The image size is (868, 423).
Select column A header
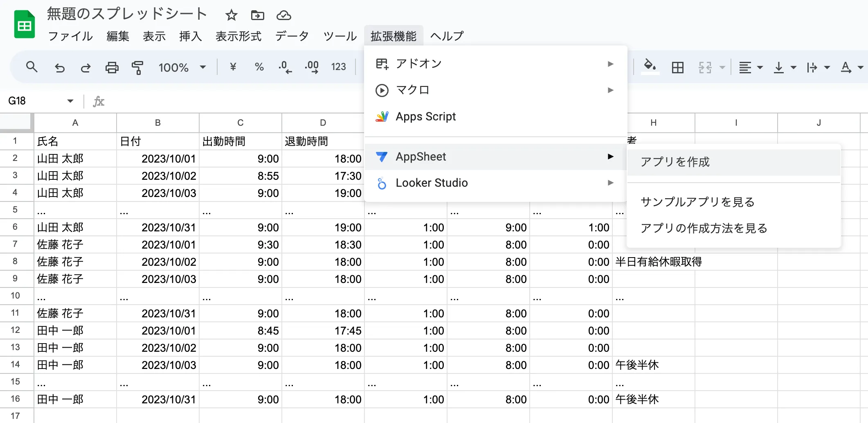point(75,123)
